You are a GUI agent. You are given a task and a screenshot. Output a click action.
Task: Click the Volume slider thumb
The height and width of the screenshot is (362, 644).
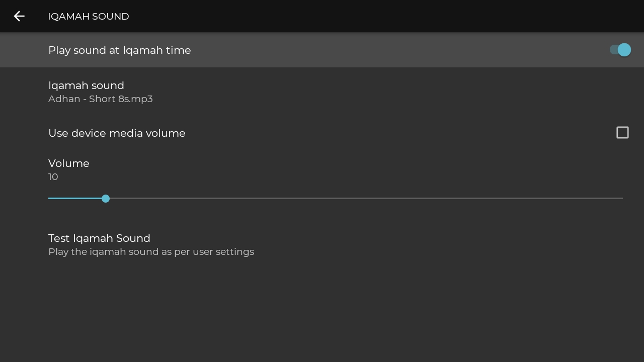(106, 199)
